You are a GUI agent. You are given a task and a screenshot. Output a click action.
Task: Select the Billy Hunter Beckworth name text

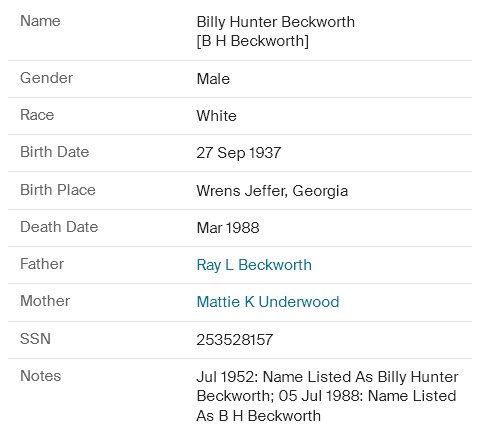tap(276, 22)
